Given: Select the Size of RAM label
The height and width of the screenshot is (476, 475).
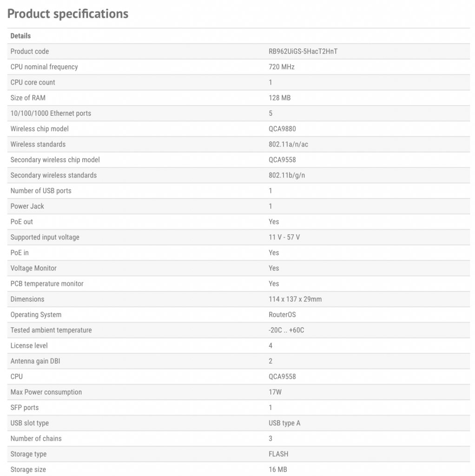Looking at the screenshot, I should pyautogui.click(x=28, y=98).
